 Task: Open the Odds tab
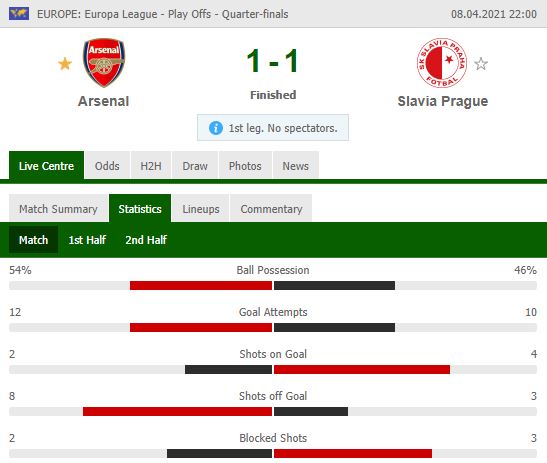coord(107,166)
